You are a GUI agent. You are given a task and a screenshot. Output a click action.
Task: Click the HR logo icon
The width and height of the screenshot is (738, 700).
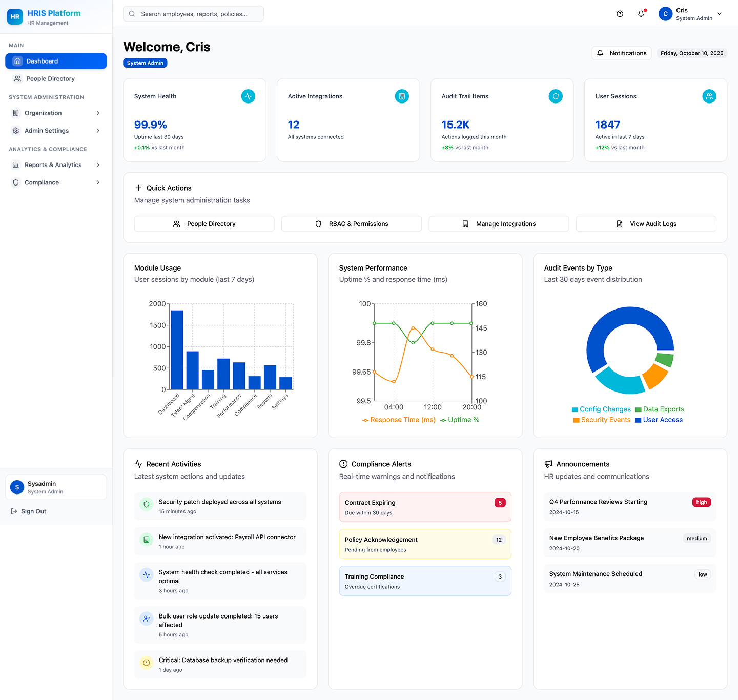pyautogui.click(x=15, y=17)
